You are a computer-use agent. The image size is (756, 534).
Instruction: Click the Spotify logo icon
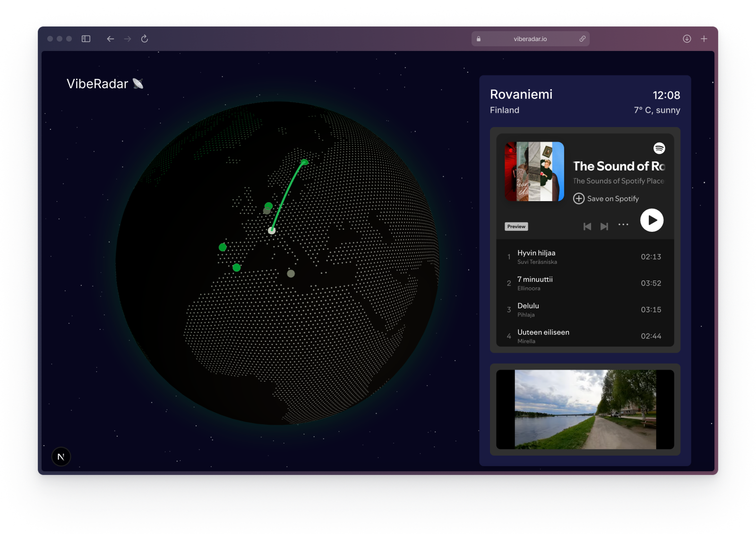pyautogui.click(x=659, y=148)
